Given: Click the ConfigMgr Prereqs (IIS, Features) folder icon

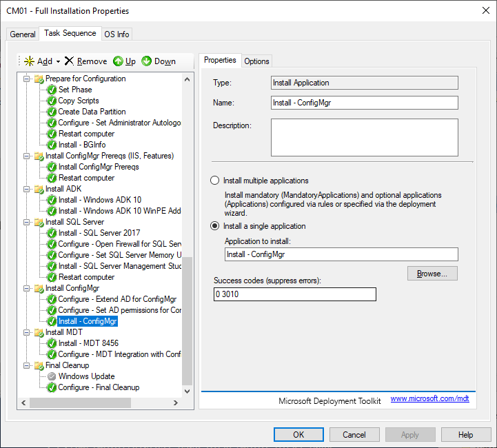Looking at the screenshot, I should [x=39, y=156].
